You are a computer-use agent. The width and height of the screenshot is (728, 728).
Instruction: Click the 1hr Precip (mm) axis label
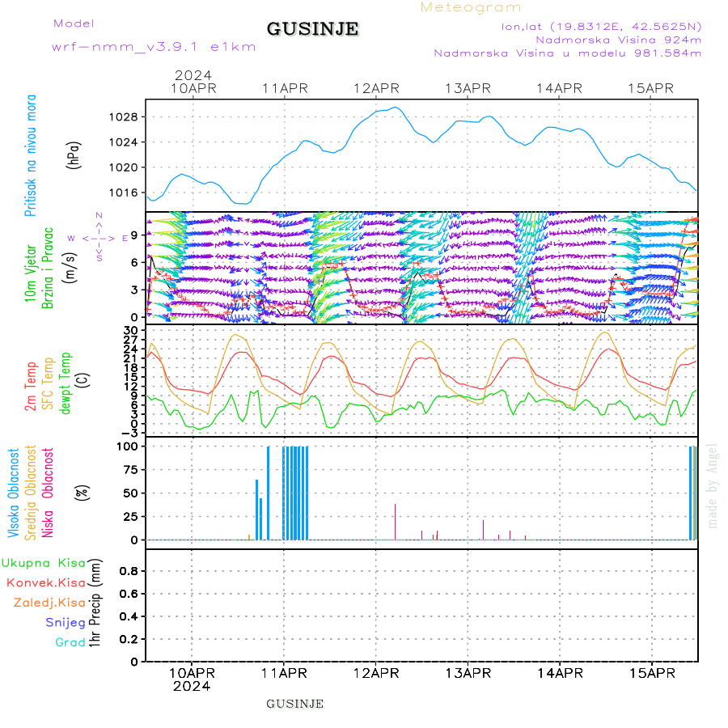coord(95,603)
